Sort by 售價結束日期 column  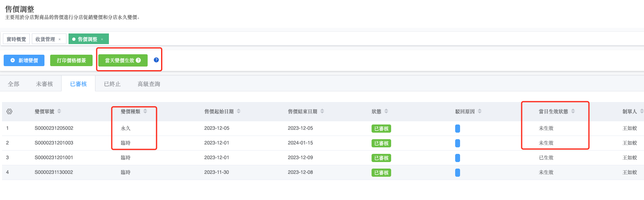[322, 111]
